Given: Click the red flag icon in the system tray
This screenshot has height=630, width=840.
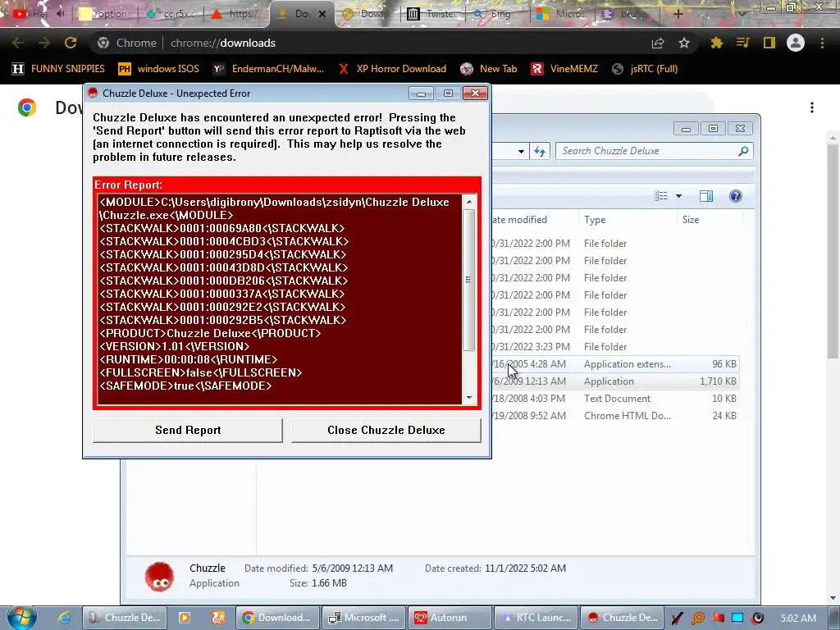Looking at the screenshot, I should click(718, 619).
